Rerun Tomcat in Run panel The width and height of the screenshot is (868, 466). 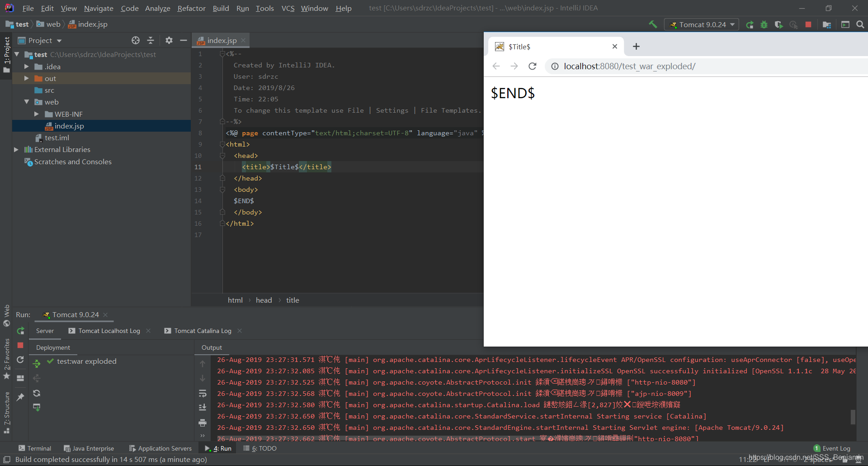(x=20, y=331)
